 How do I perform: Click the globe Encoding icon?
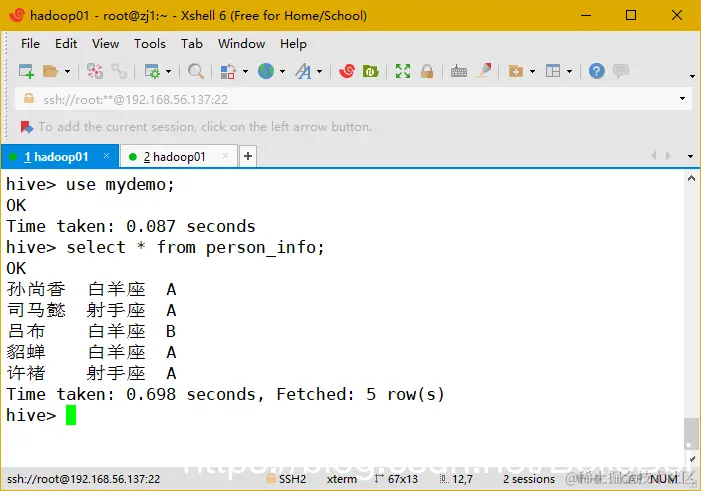266,71
